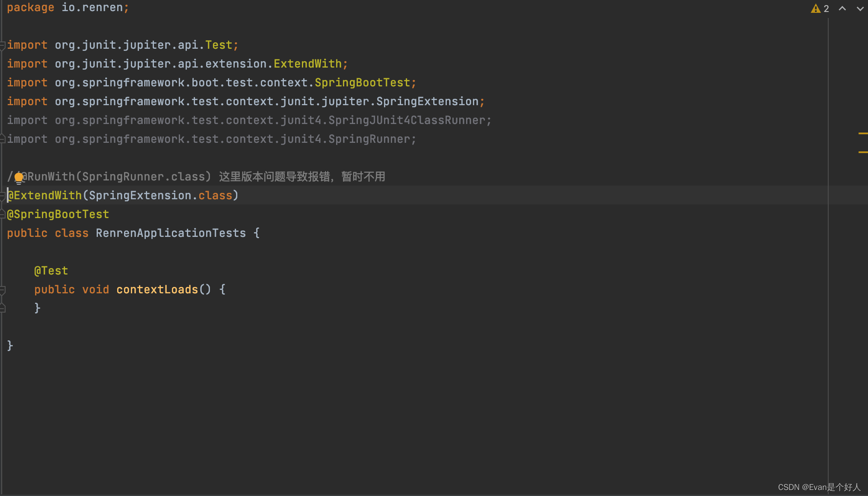Collapse the contextLoads method body fold region

(2, 290)
